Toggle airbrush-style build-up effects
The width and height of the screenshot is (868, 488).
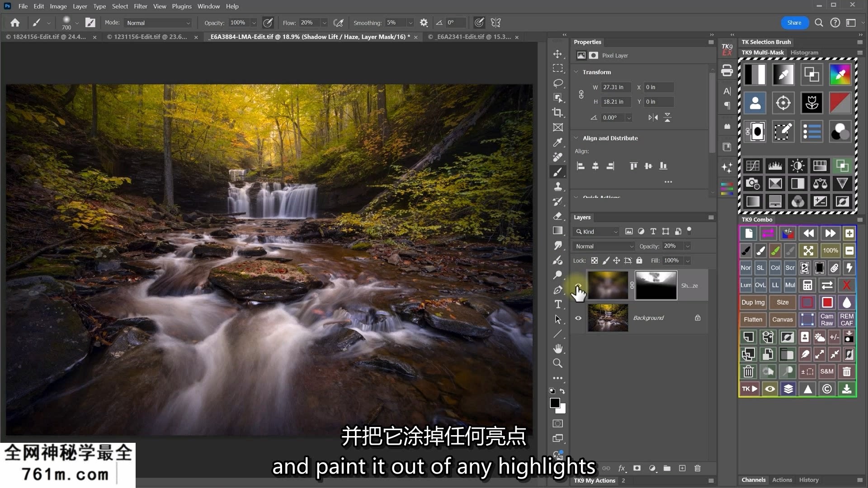[x=338, y=23]
